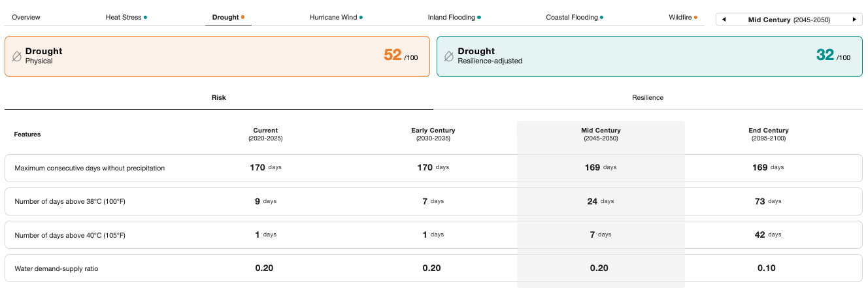
Task: Open the Overview tab
Action: [x=26, y=18]
